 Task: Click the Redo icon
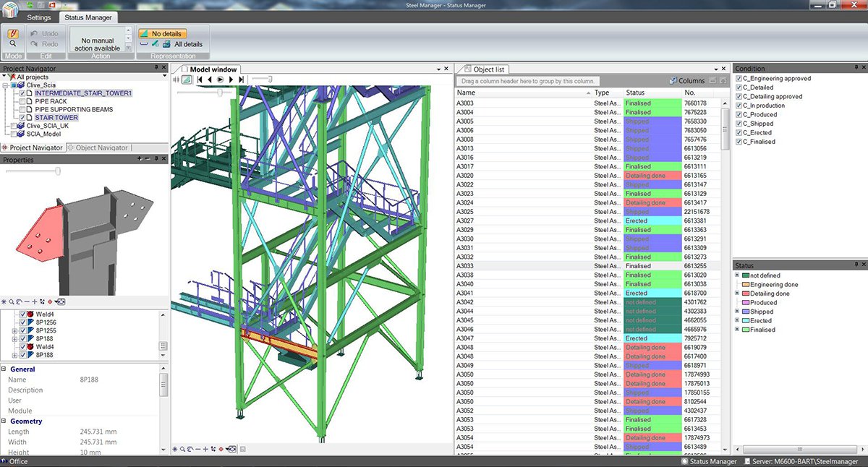pos(33,43)
